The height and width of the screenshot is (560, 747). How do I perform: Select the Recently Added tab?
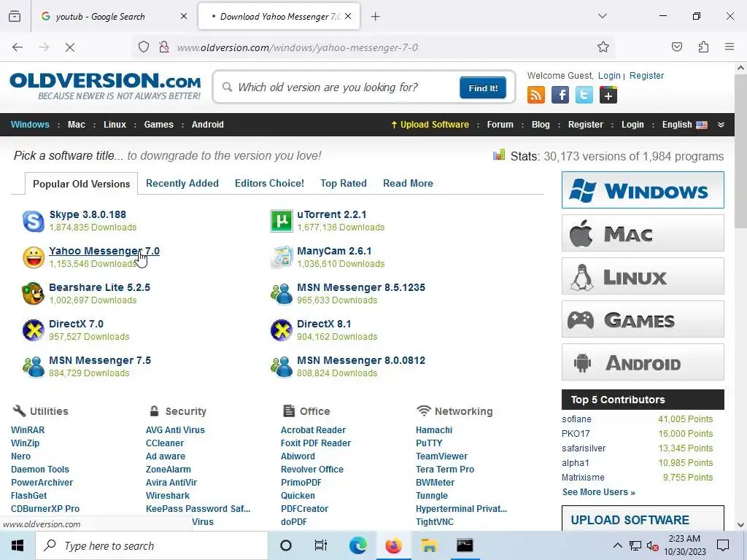coord(182,183)
